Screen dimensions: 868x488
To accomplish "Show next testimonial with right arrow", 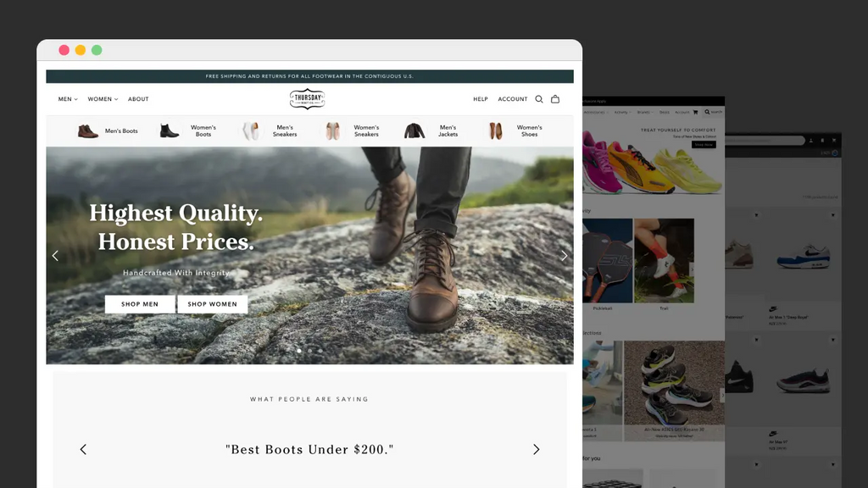I will (x=536, y=450).
